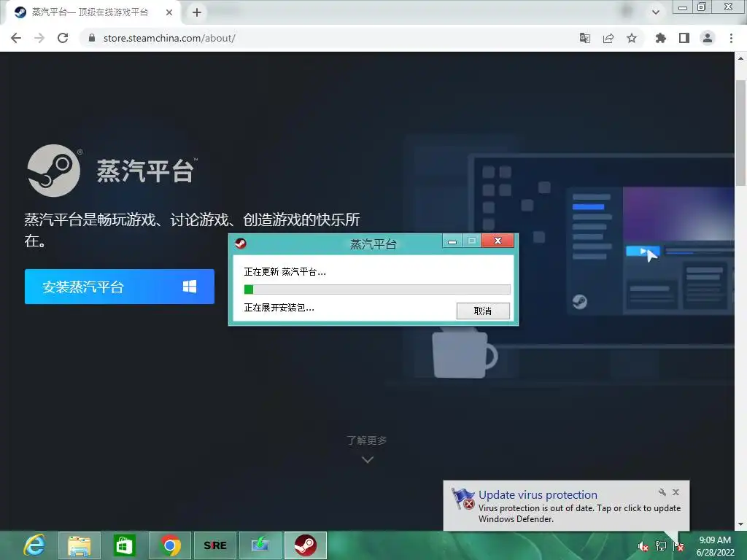Dismiss the virus protection notification

click(676, 492)
